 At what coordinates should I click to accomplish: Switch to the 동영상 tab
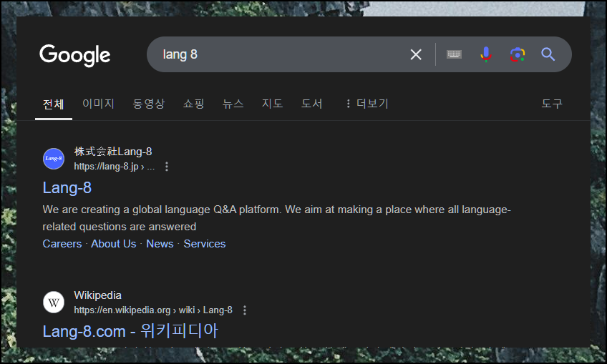coord(149,104)
